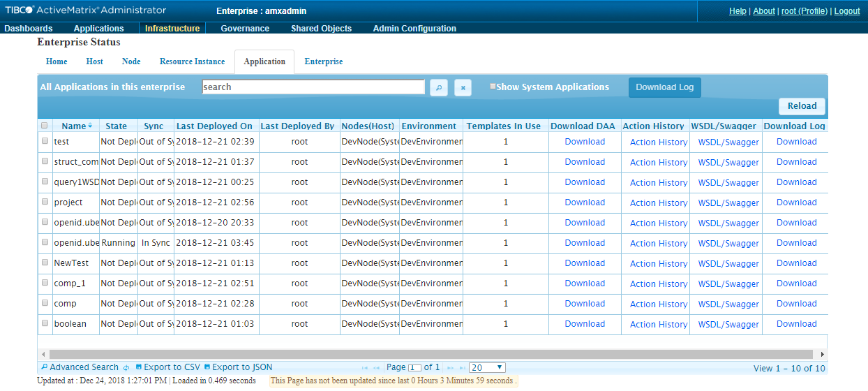
Task: Go to next page icon
Action: (450, 368)
